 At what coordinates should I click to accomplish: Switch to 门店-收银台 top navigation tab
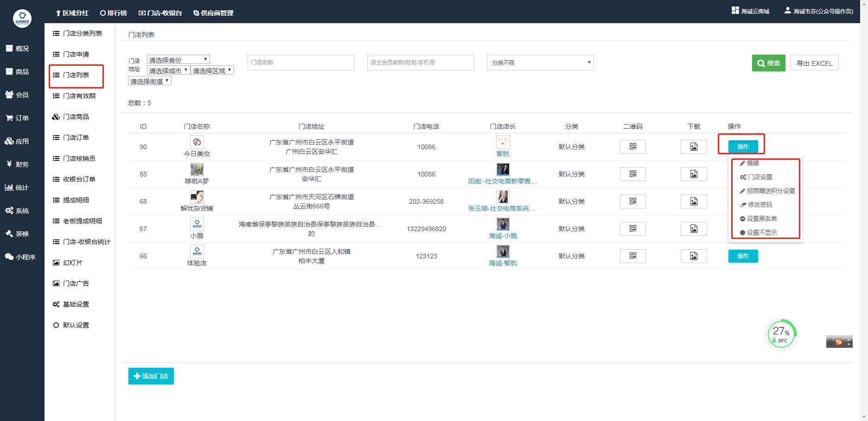point(160,13)
